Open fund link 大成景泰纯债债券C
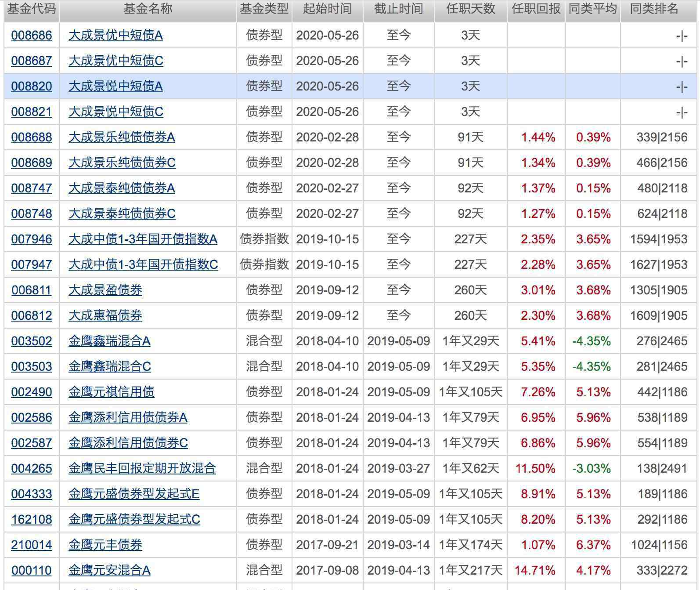 (122, 214)
